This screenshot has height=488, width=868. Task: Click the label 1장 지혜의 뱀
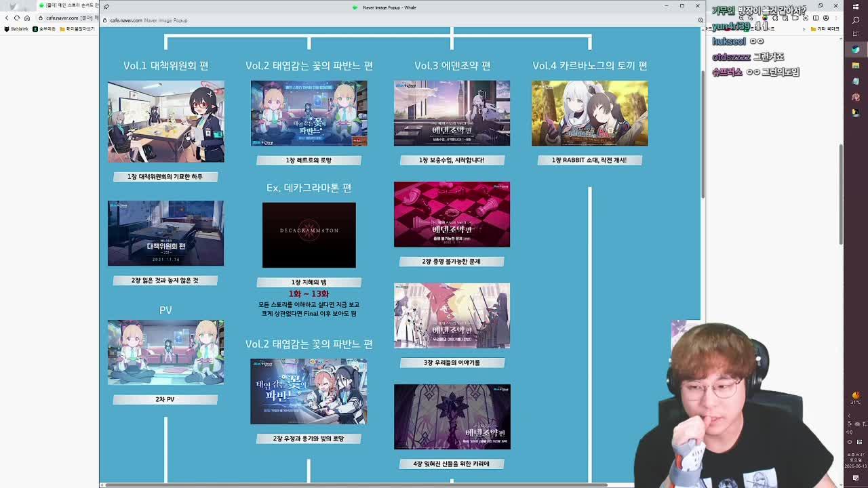click(309, 282)
